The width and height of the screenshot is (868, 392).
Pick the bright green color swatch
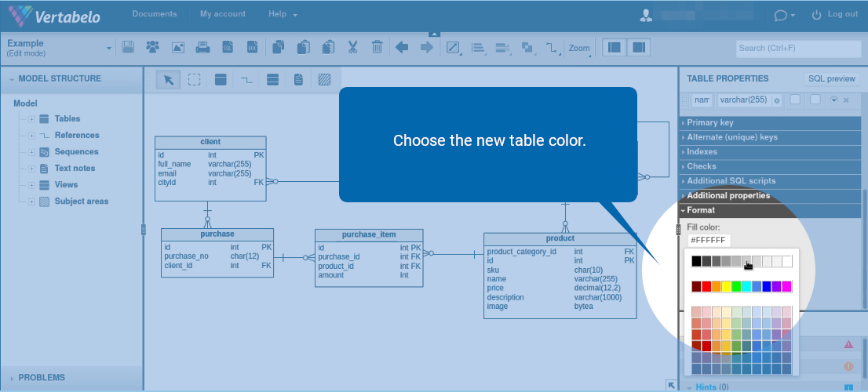[x=737, y=286]
